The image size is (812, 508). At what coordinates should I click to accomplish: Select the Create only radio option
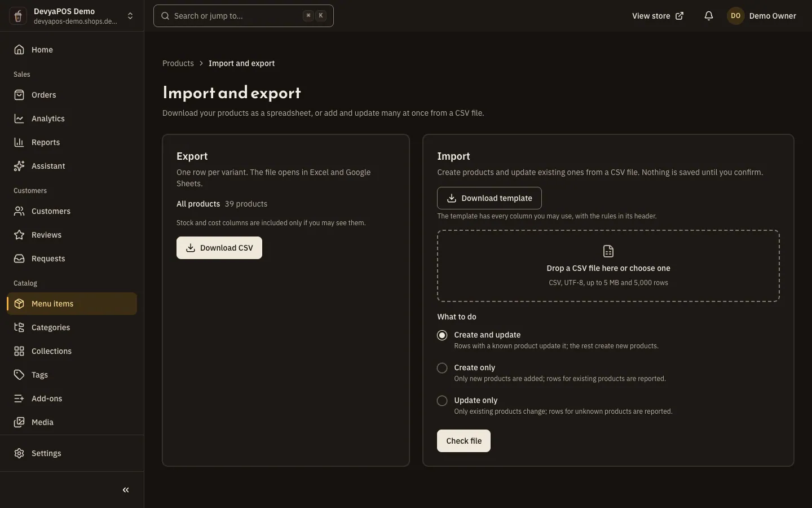coord(442,368)
